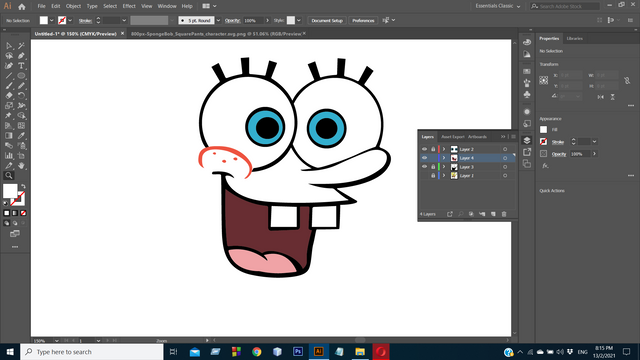Toggle constrain width and height proportions link

[x=627, y=80]
